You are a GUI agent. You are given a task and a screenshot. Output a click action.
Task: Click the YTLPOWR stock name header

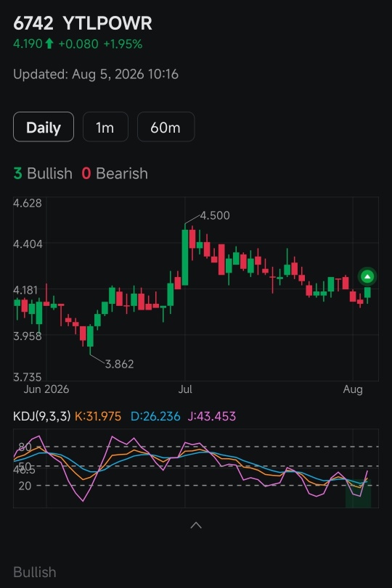pyautogui.click(x=107, y=23)
